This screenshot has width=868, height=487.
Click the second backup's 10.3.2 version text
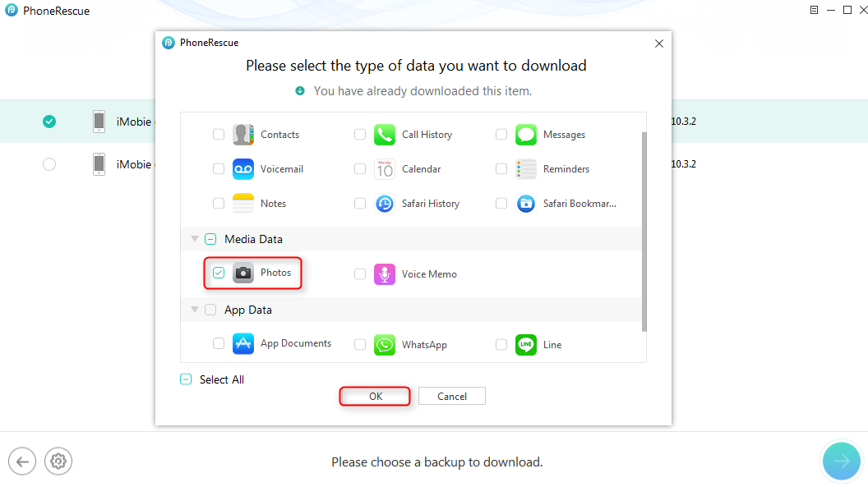[x=684, y=163]
